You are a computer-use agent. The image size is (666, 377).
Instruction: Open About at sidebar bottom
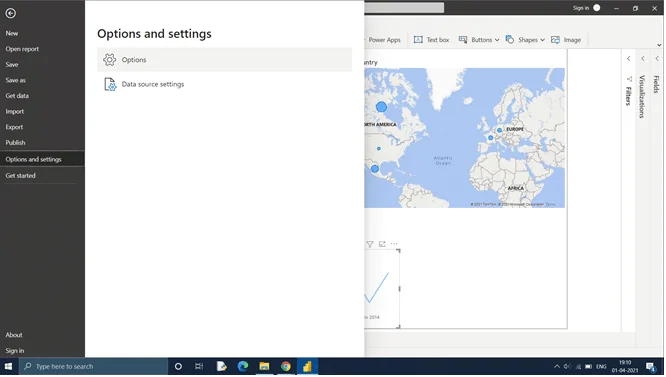point(14,335)
